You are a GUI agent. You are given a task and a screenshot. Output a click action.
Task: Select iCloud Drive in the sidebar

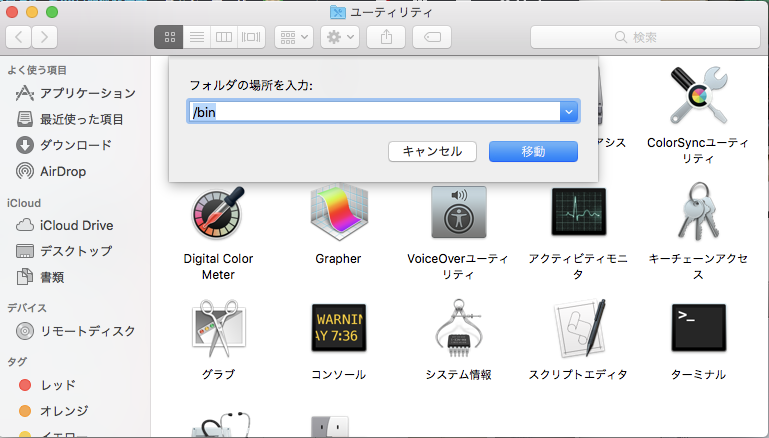pyautogui.click(x=64, y=225)
